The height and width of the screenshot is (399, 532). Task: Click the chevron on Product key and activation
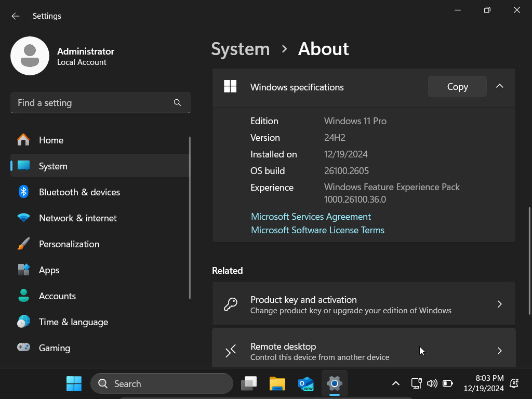[499, 304]
